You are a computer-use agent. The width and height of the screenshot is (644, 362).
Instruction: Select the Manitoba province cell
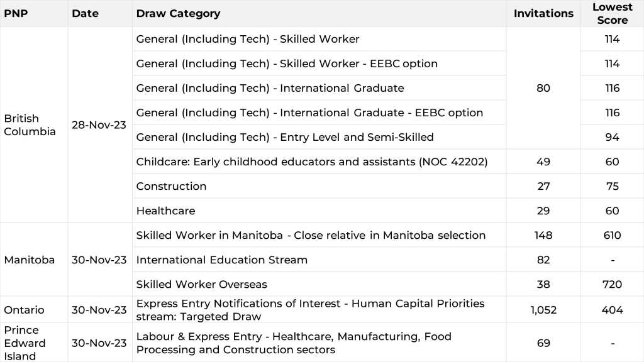[x=30, y=260]
